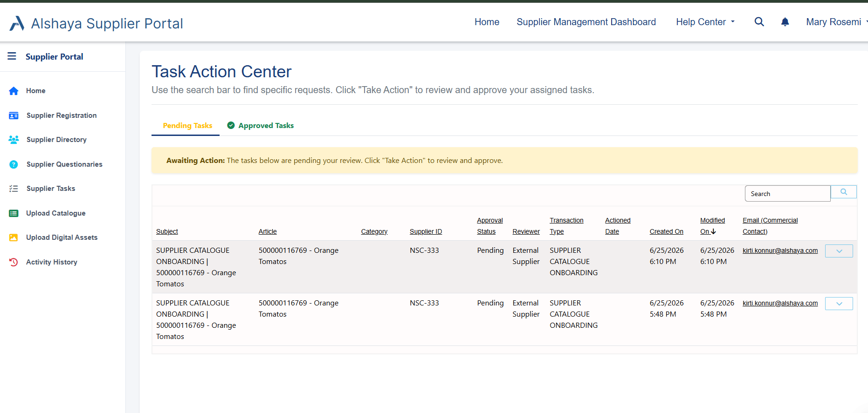Sort table by Actioned Date column
The width and height of the screenshot is (868, 413).
coord(618,226)
